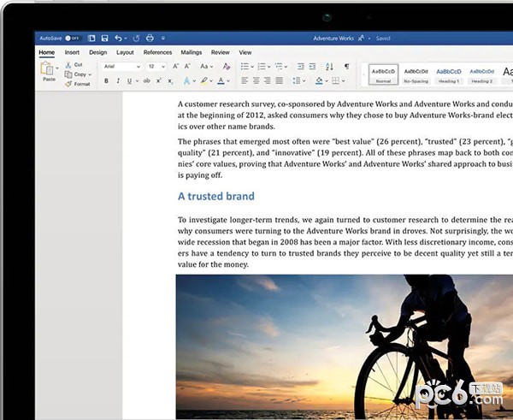Toggle underline formatting
The width and height of the screenshot is (513, 420).
click(130, 80)
